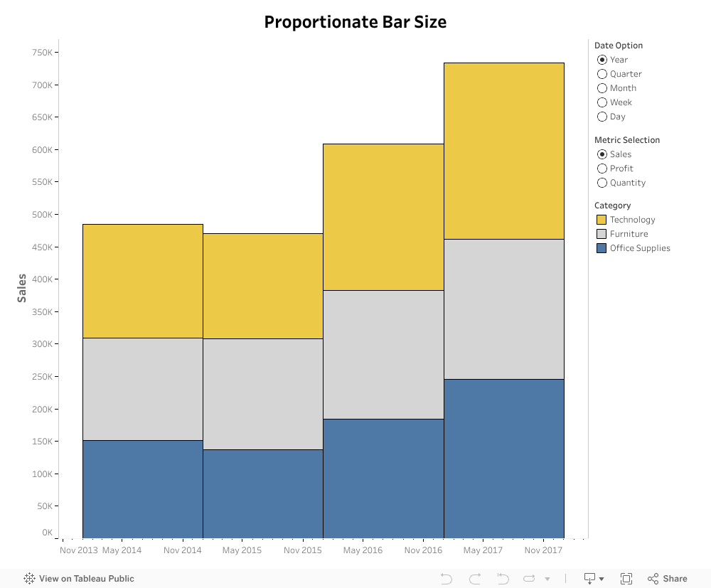
Task: Click the Redo arrow in the toolbar
Action: [474, 578]
